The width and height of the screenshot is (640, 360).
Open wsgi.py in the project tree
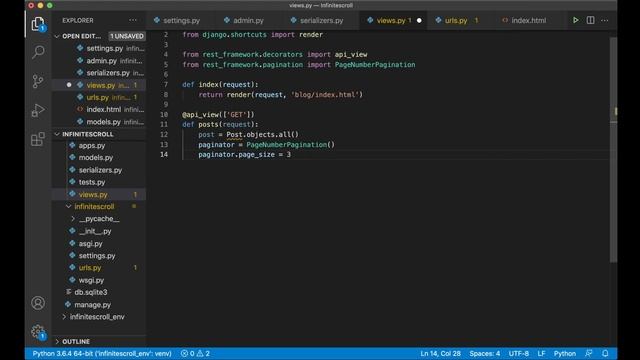[x=99, y=280]
